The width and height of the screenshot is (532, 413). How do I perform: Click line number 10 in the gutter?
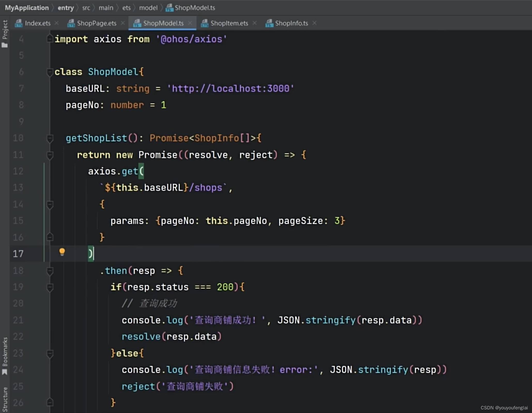pos(18,138)
